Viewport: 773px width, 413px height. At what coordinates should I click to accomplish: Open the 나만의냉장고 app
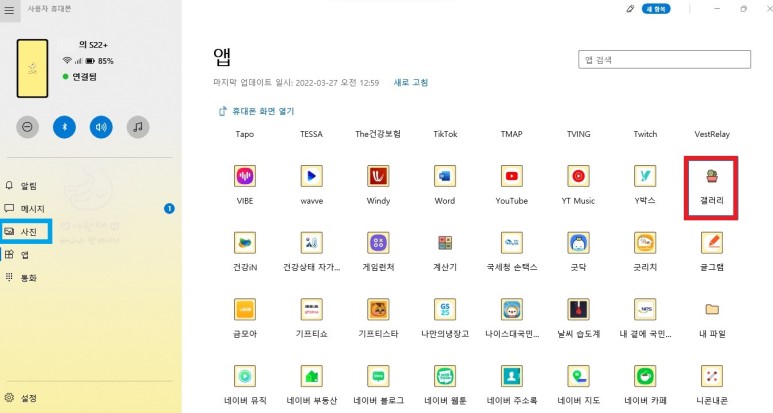coord(445,309)
